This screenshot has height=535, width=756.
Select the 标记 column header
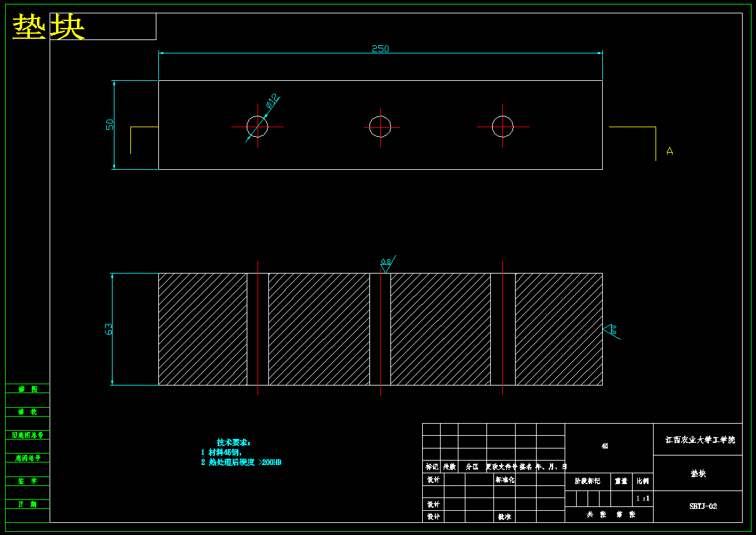tap(432, 467)
